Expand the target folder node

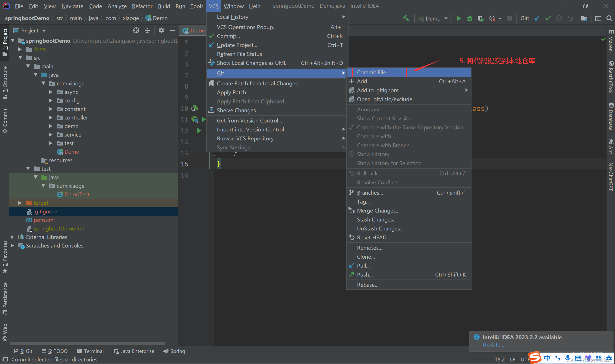pyautogui.click(x=20, y=203)
